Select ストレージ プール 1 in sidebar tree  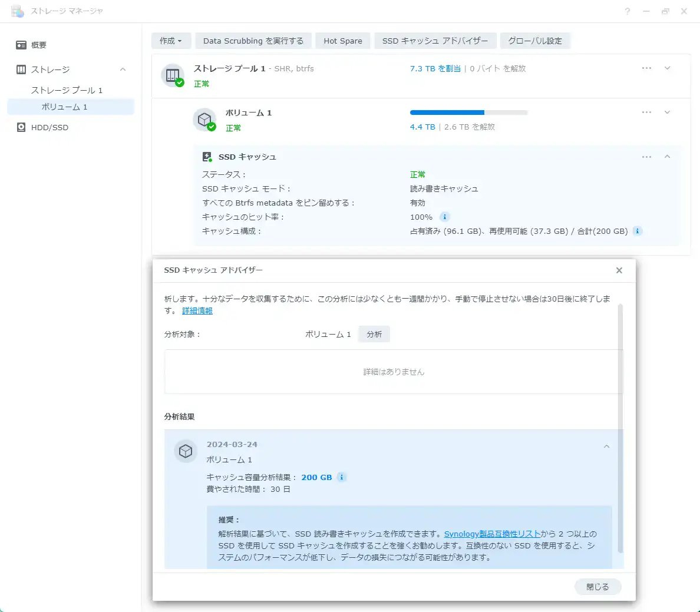[67, 90]
